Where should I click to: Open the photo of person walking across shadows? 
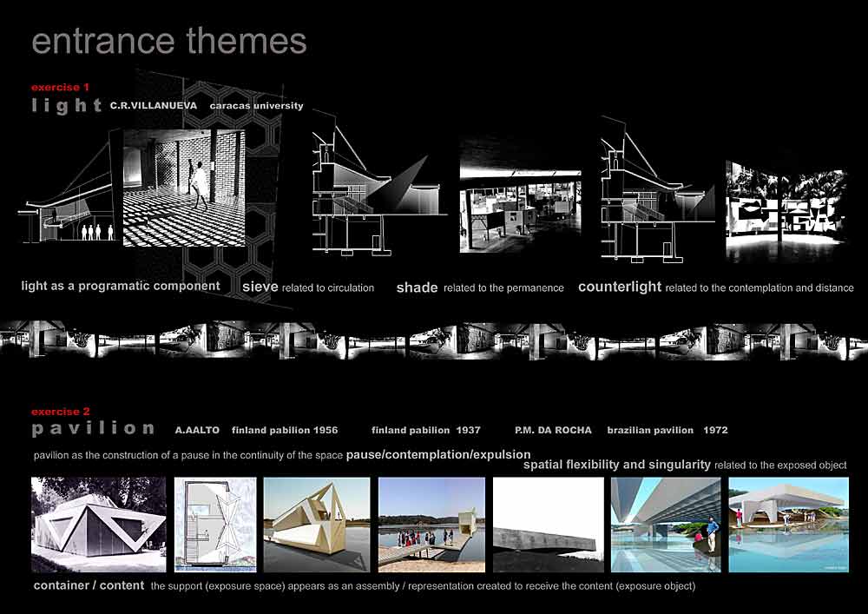tap(184, 188)
